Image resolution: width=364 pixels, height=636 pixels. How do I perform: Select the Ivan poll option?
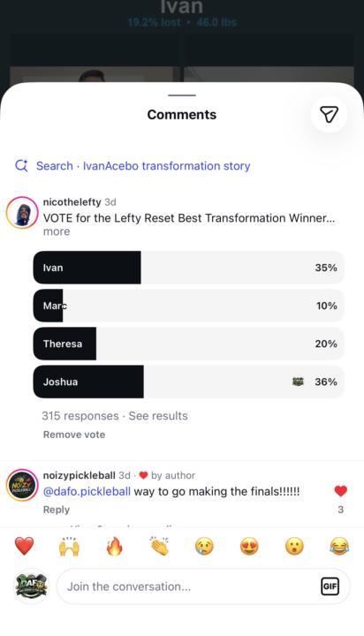[189, 268]
